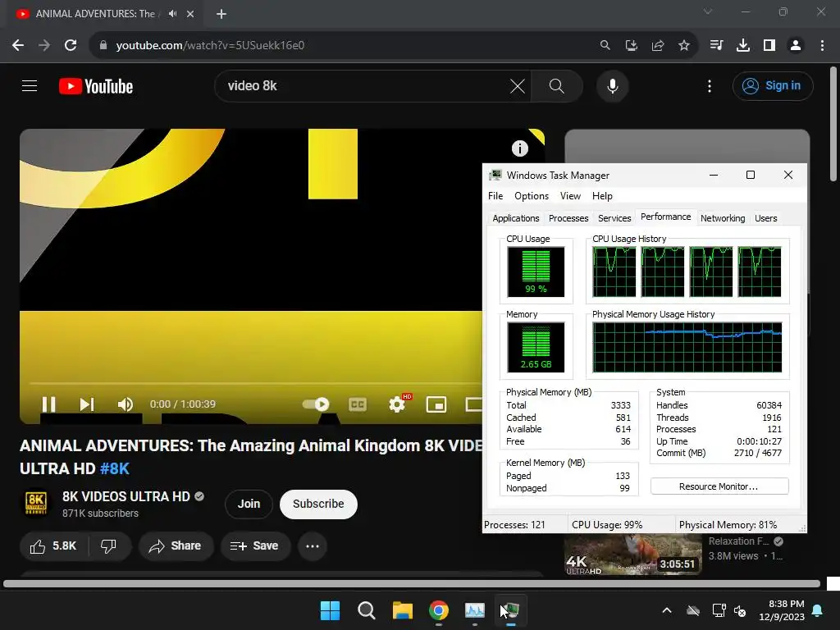This screenshot has height=630, width=840.
Task: Bookmark this tab star icon
Action: click(x=683, y=45)
